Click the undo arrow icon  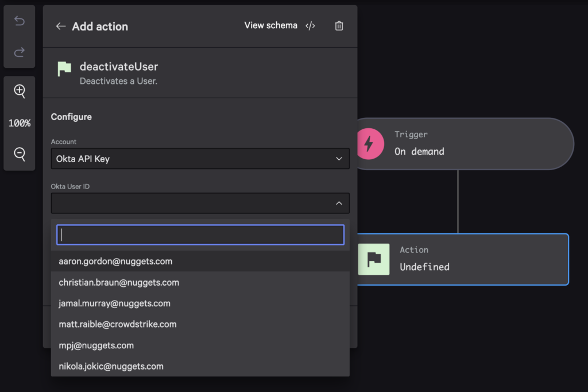pos(20,21)
